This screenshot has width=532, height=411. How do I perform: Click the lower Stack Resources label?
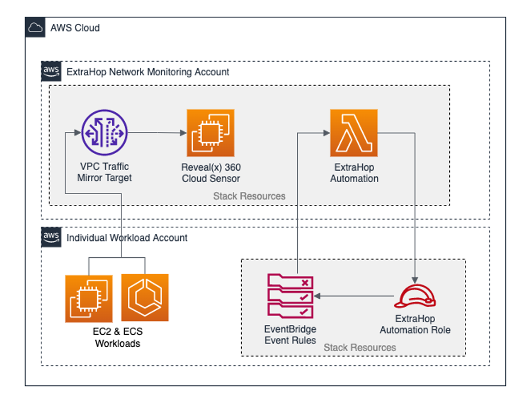(x=359, y=347)
